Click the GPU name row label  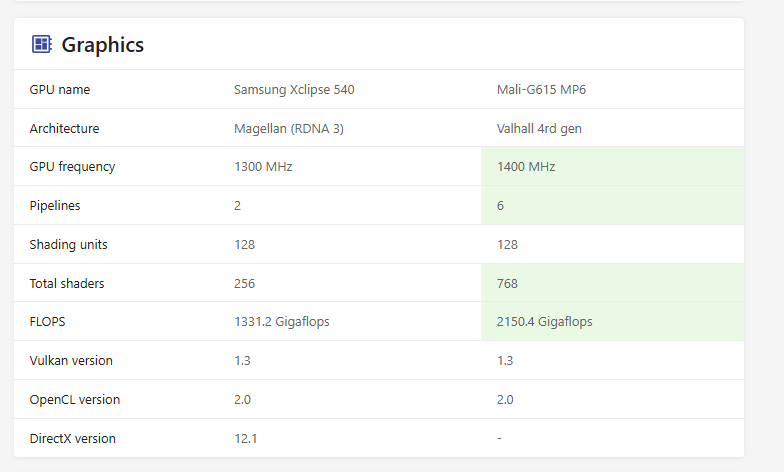(x=60, y=90)
